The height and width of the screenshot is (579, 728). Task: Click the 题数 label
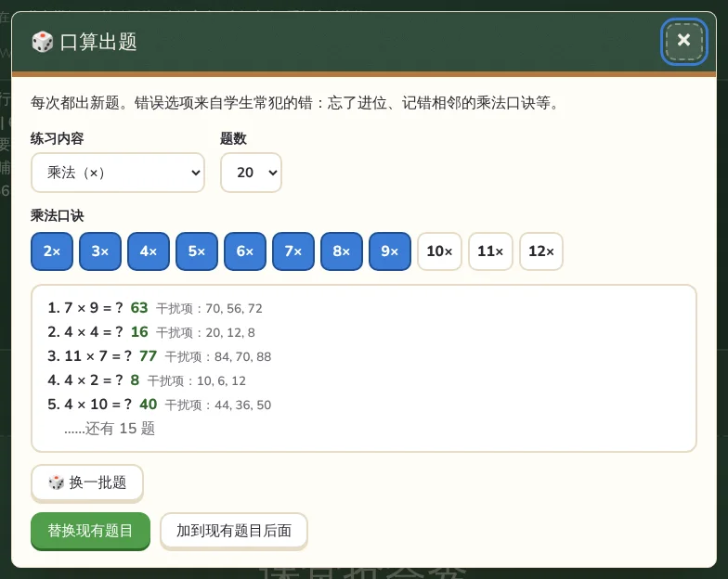click(x=233, y=138)
